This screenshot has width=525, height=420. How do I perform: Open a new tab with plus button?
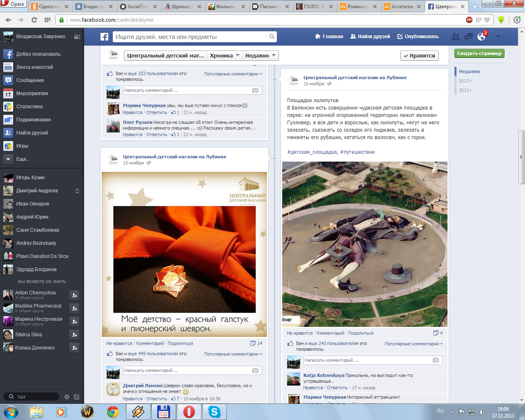[x=475, y=7]
